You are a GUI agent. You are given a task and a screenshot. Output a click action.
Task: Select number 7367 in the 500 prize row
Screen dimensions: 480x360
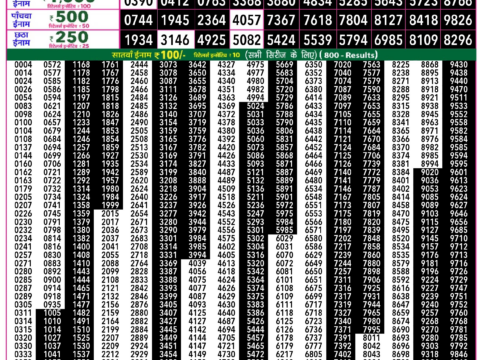(281, 20)
